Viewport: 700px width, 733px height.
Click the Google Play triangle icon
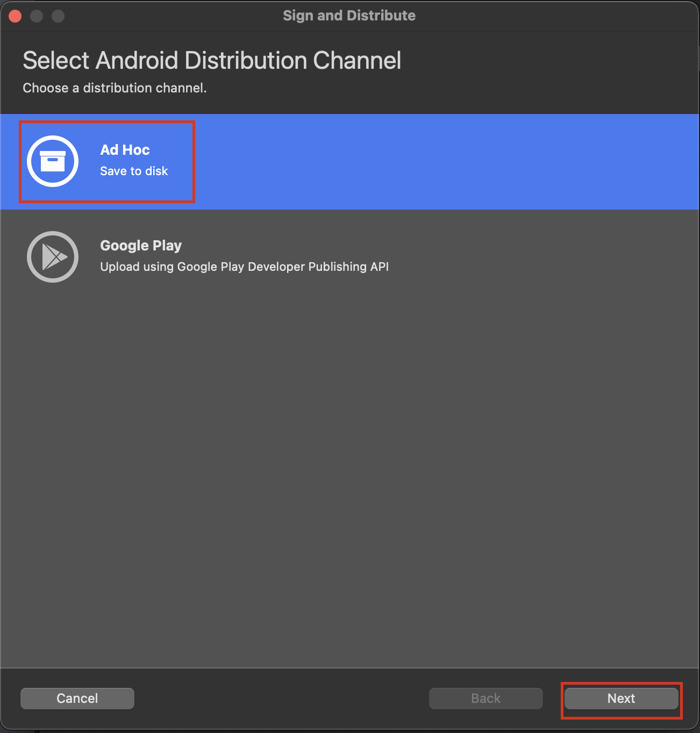pos(53,257)
